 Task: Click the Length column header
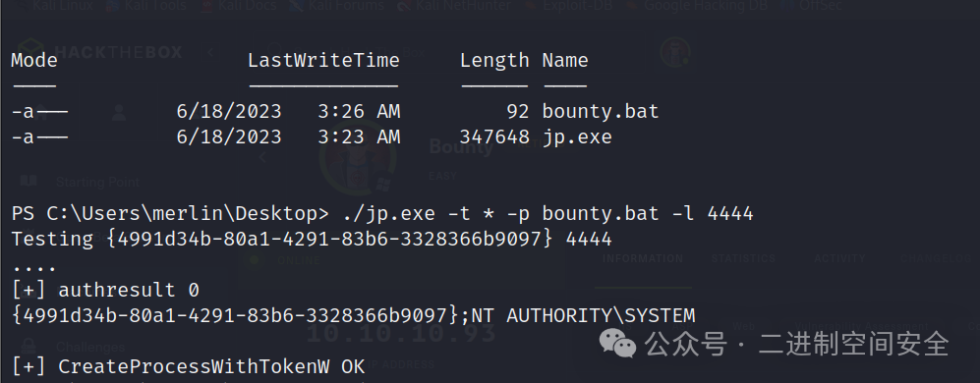pyautogui.click(x=494, y=61)
